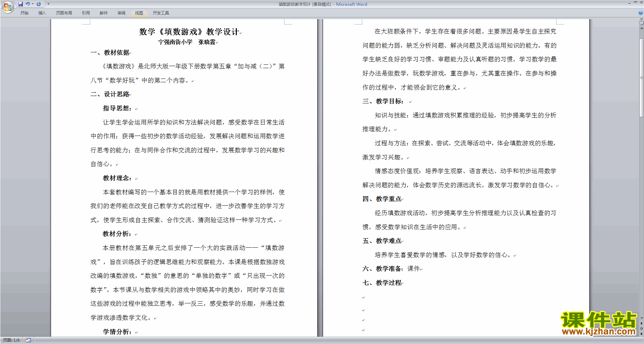
Task: Expand Customize Quick Access Toolbar menu
Action: [48, 4]
